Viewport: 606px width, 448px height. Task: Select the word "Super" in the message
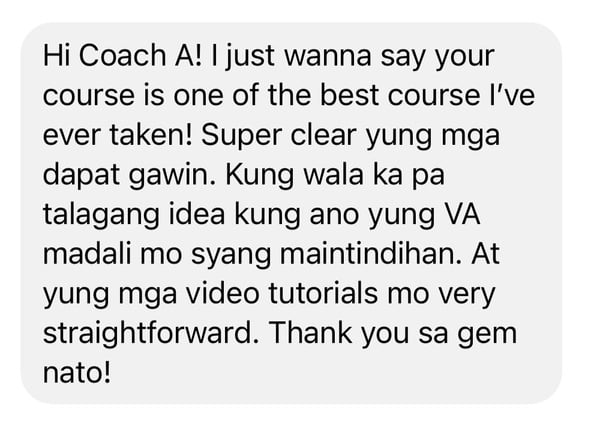point(242,136)
